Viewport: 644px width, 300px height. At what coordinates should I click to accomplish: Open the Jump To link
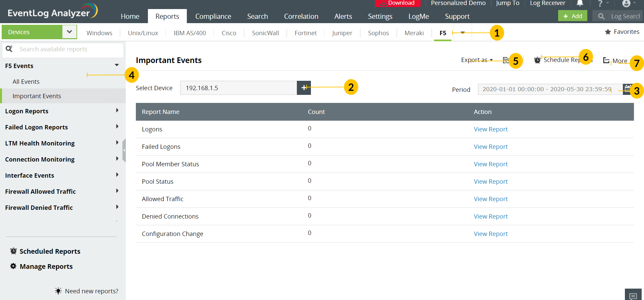coord(507,3)
